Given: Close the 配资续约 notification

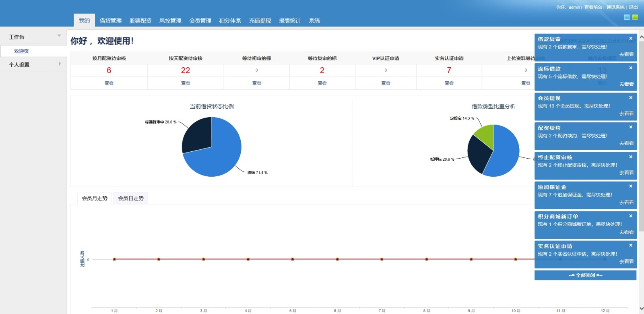Looking at the screenshot, I should tap(631, 127).
